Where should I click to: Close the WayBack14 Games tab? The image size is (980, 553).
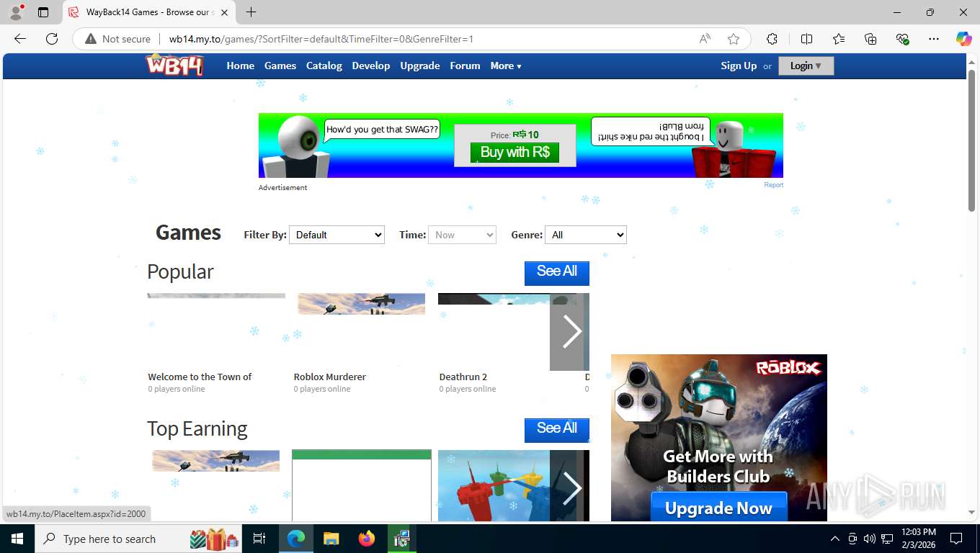[224, 12]
